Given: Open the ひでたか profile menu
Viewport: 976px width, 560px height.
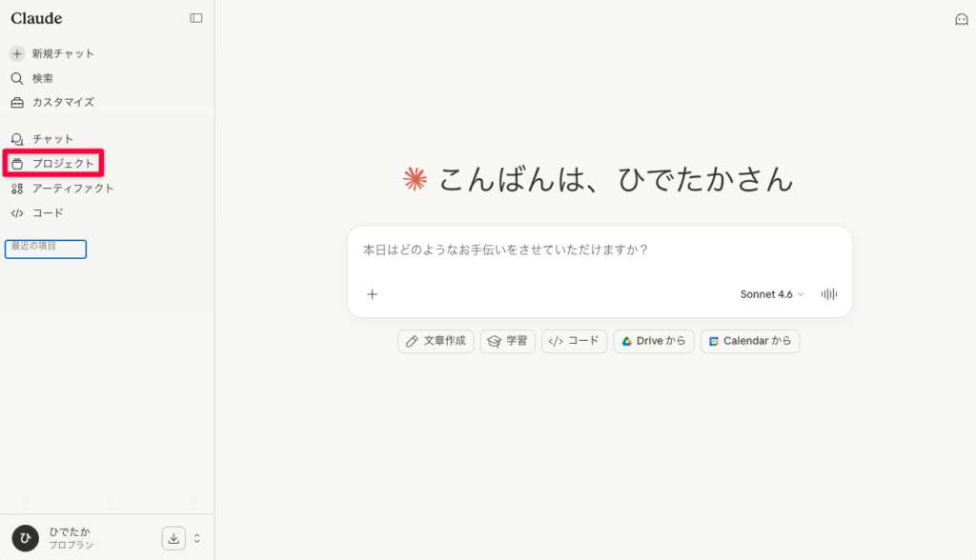Looking at the screenshot, I should coord(59,538).
